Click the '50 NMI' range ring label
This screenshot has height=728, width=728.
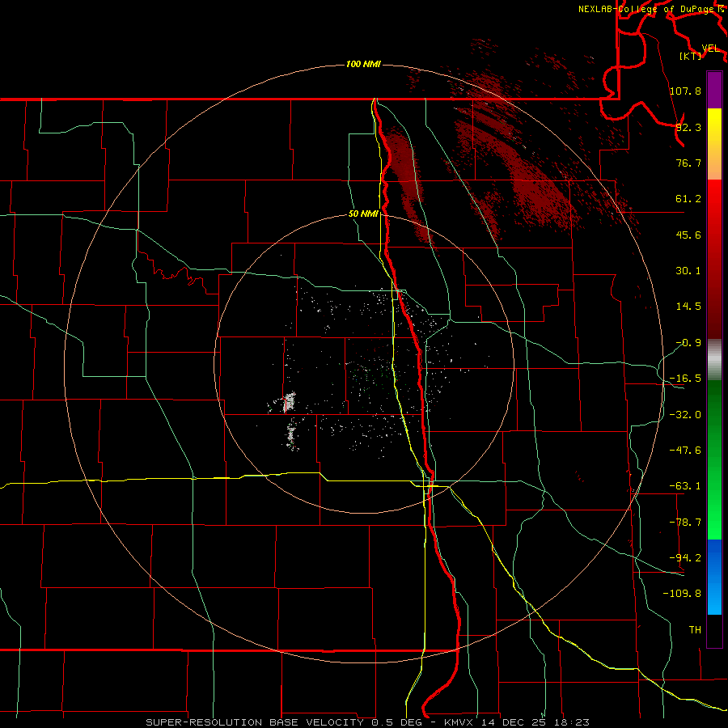[363, 214]
